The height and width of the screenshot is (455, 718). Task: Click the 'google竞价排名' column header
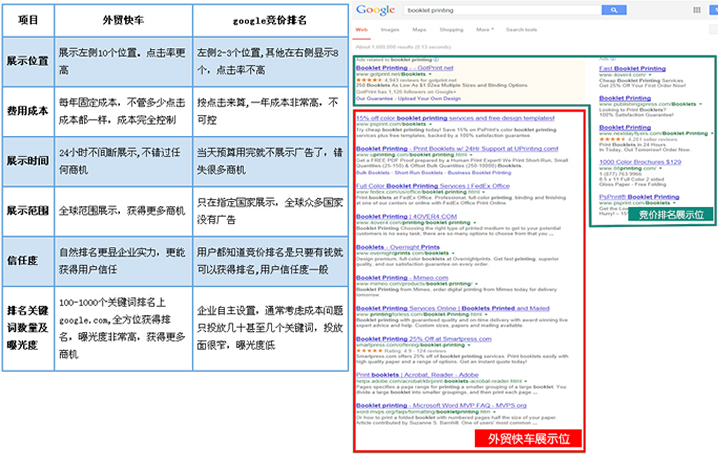(x=270, y=21)
